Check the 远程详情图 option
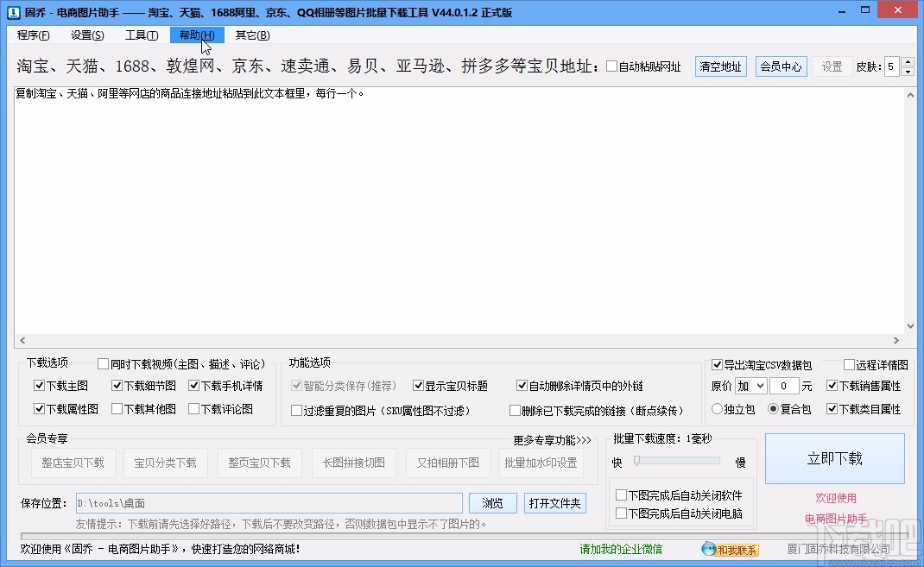Viewport: 924px width, 567px height. click(x=848, y=365)
